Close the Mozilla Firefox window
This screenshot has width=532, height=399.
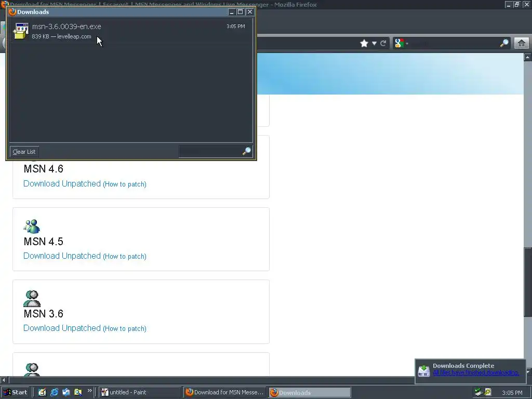[526, 5]
